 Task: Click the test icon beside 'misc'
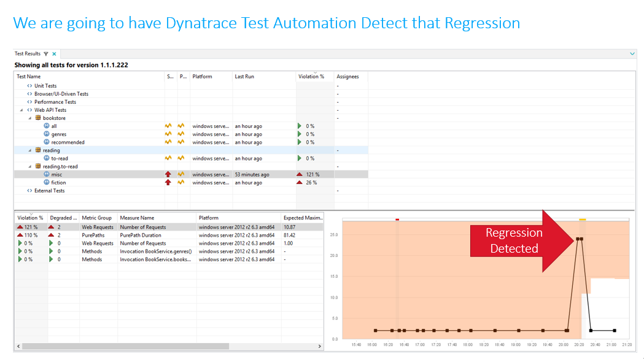coord(47,175)
